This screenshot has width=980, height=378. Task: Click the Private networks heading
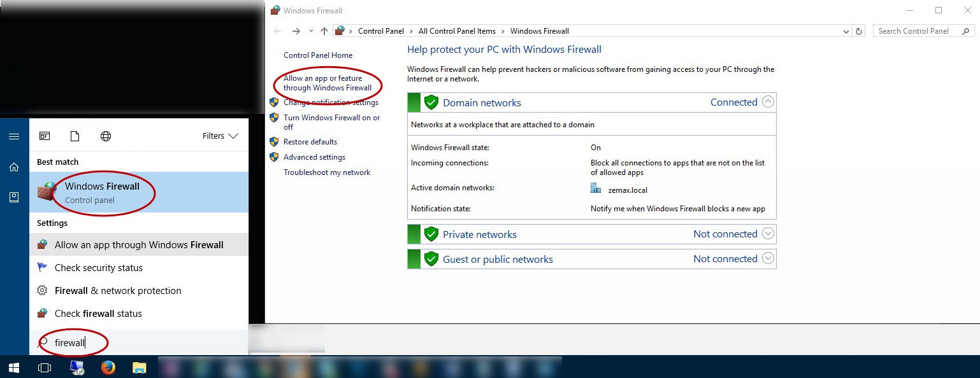pos(480,235)
